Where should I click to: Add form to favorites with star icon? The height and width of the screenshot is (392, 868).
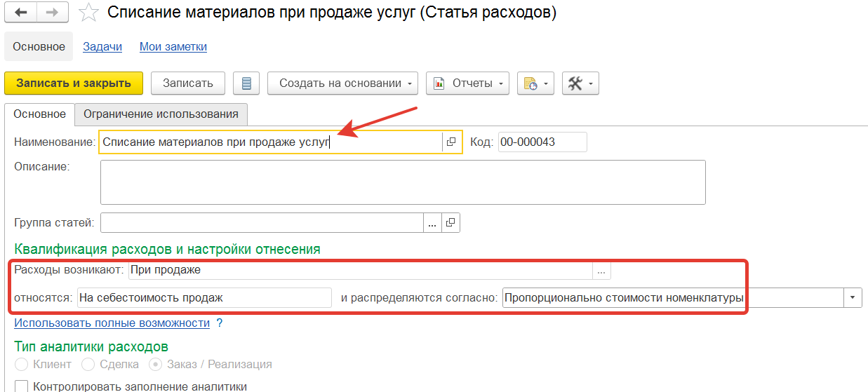click(x=88, y=13)
